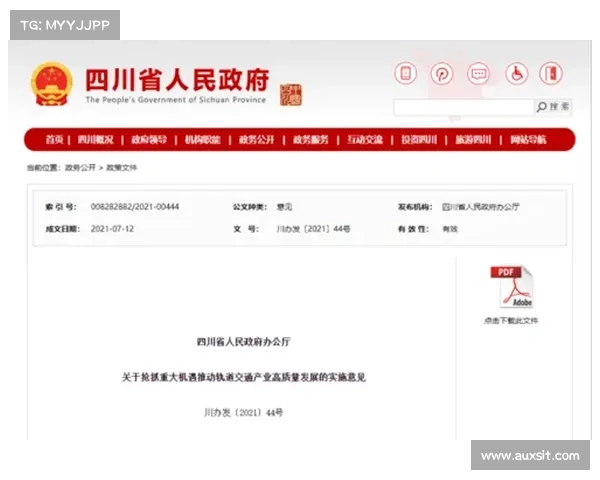Click centered heading 四川省人民政府办公厅
Image resolution: width=600 pixels, height=480 pixels.
click(x=243, y=341)
